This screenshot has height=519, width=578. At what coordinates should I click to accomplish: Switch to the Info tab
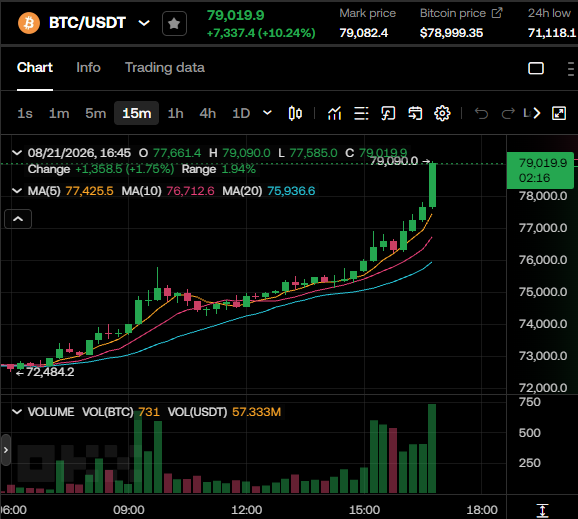tap(88, 67)
